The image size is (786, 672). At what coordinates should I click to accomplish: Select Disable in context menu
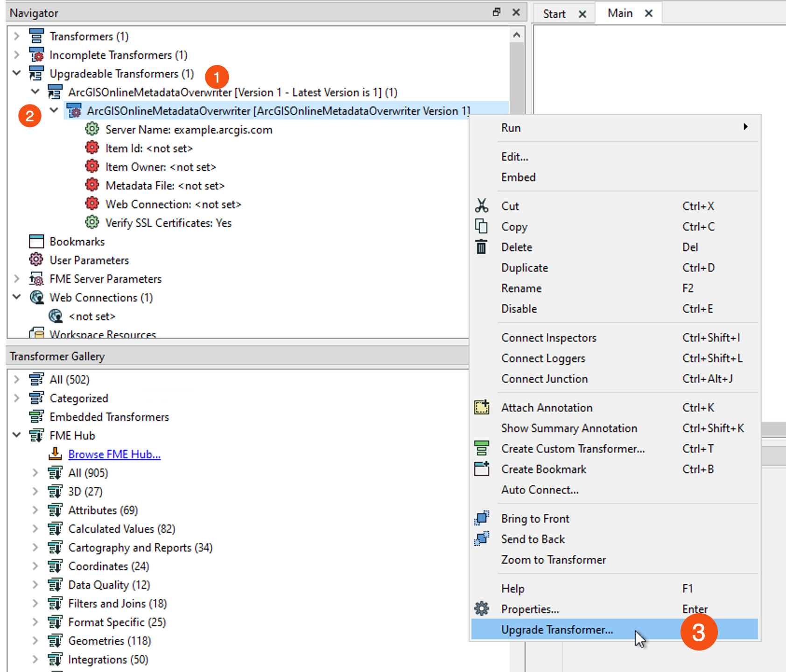point(615,309)
